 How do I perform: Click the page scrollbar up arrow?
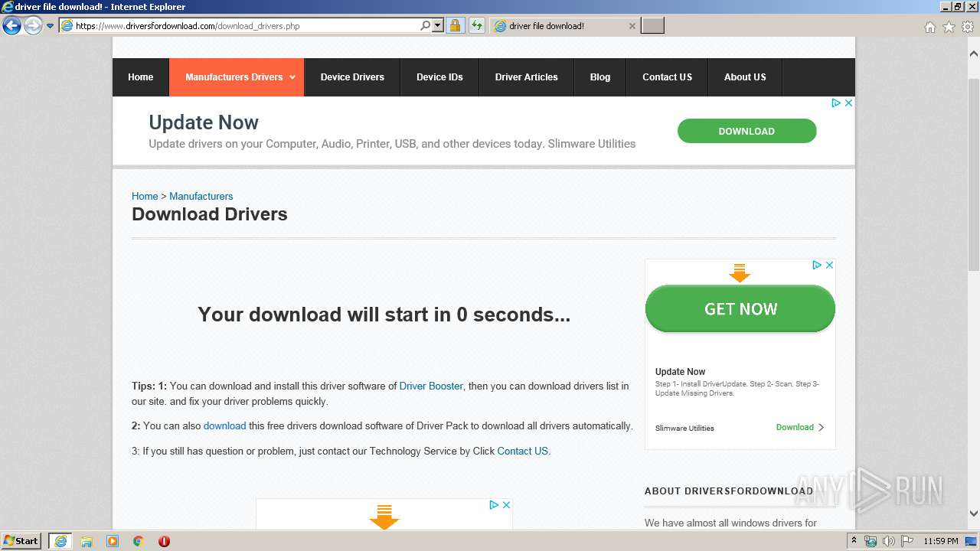pyautogui.click(x=974, y=54)
